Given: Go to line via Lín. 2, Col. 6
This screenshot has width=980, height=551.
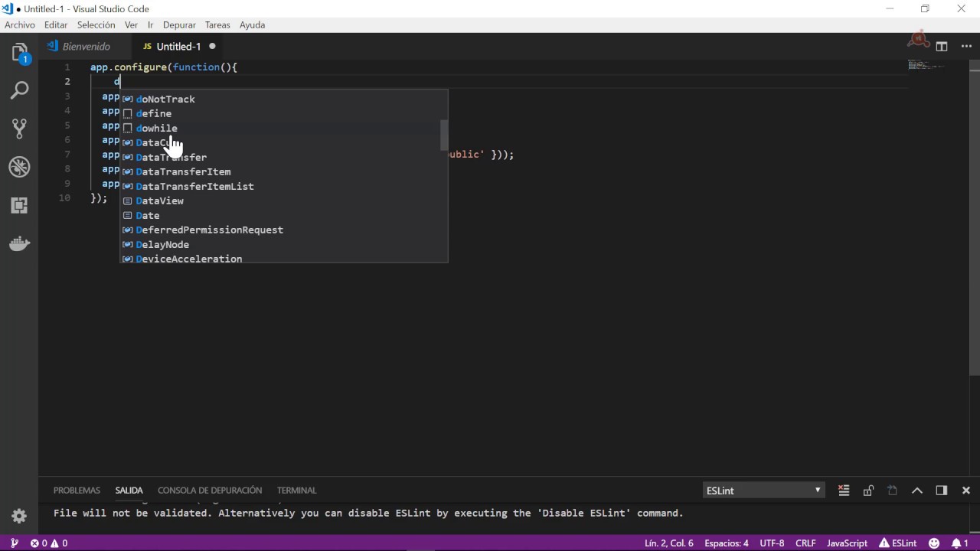Looking at the screenshot, I should pyautogui.click(x=669, y=543).
